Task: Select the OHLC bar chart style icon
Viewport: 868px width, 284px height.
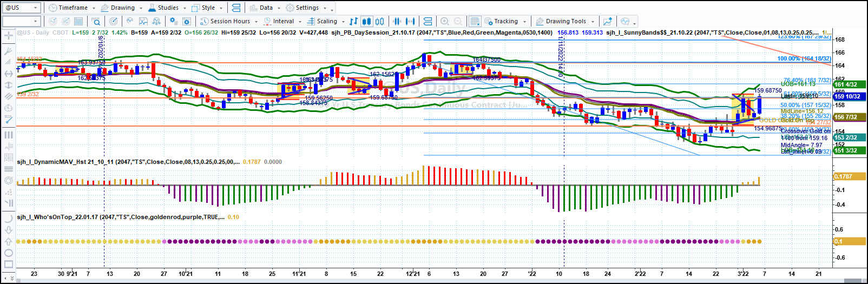Action: 353,21
